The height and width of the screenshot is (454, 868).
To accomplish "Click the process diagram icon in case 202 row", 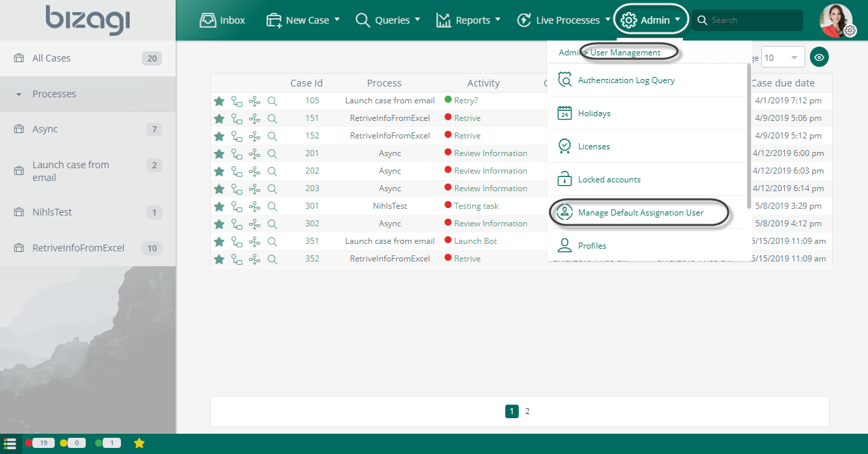I will 254,171.
